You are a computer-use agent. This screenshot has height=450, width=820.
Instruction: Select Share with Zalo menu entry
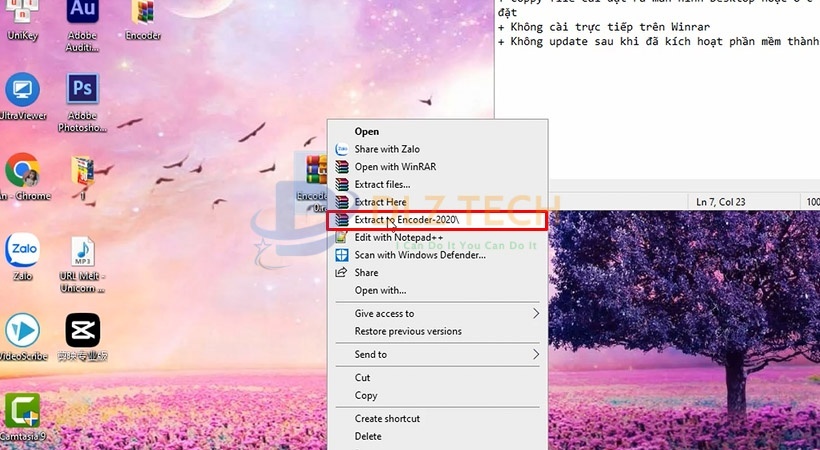(x=437, y=149)
